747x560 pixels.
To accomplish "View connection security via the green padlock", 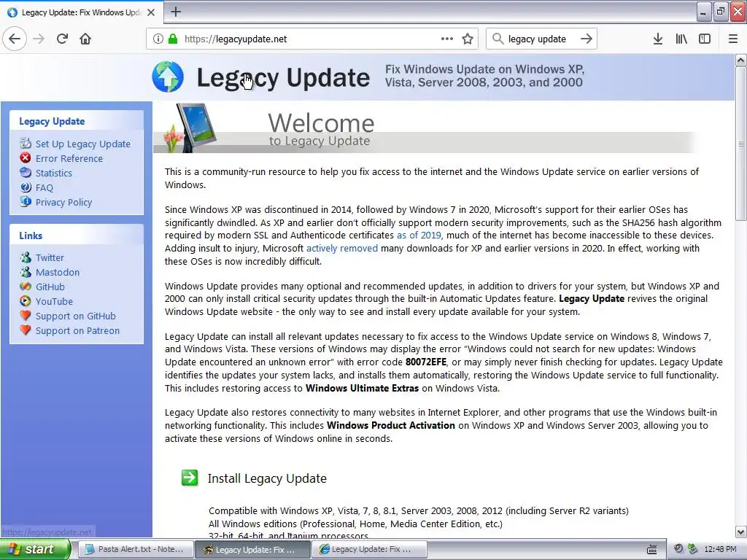I will point(172,39).
